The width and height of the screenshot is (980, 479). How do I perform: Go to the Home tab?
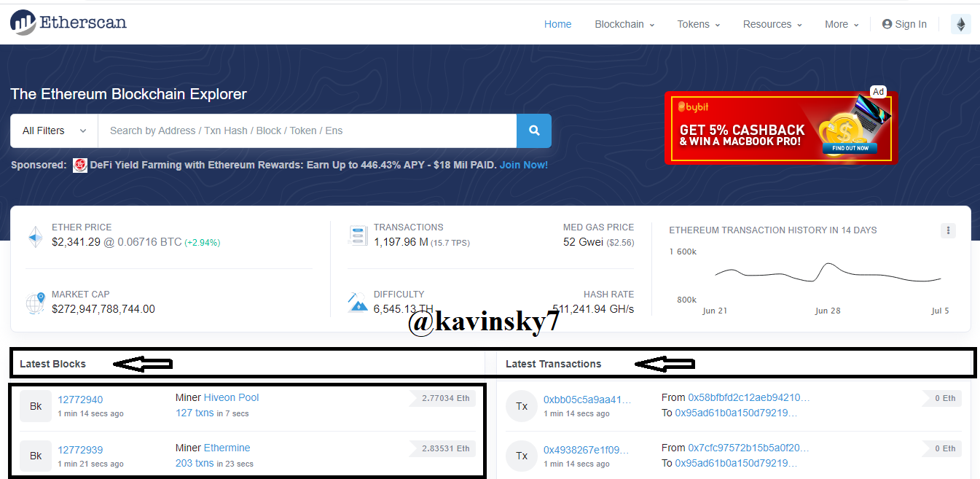tap(557, 24)
